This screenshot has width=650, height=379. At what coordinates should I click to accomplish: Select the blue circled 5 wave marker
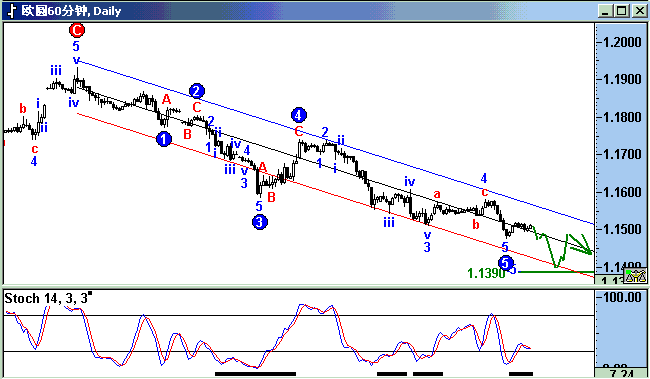click(x=506, y=263)
